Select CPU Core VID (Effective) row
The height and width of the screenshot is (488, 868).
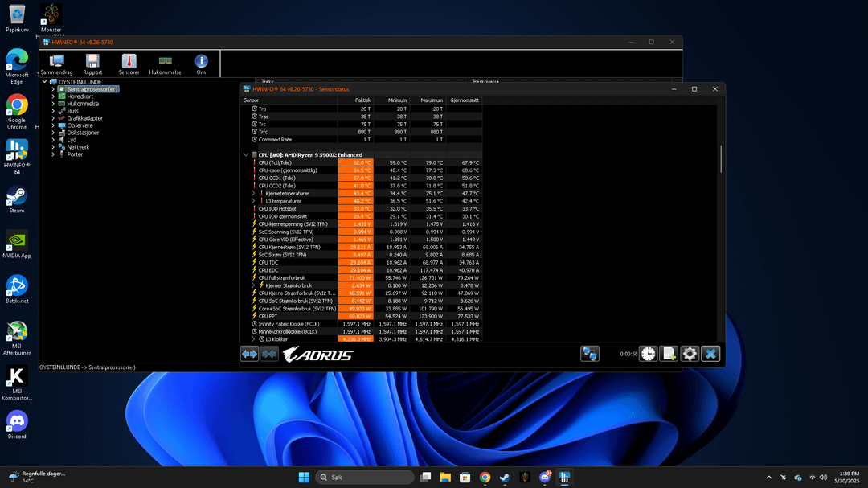coord(362,240)
